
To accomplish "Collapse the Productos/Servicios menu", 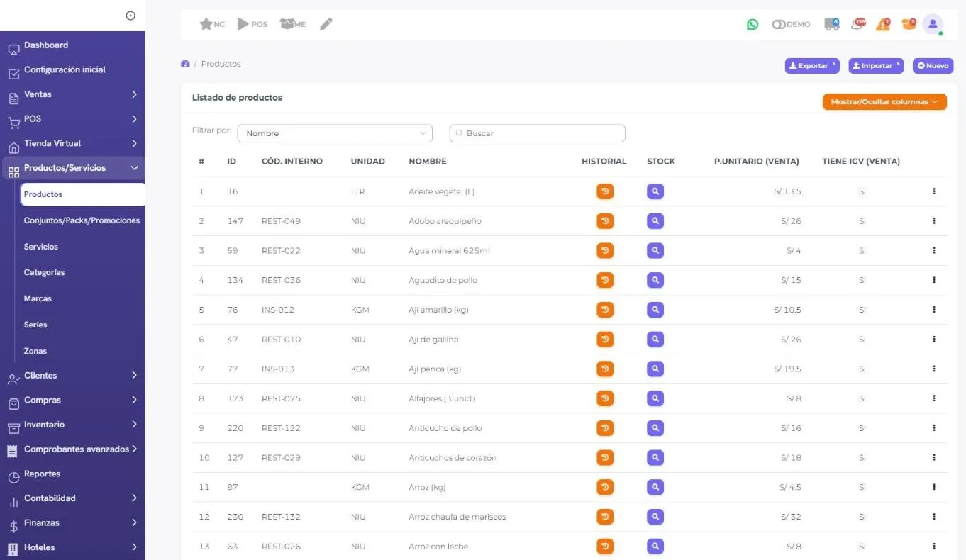I will point(72,168).
